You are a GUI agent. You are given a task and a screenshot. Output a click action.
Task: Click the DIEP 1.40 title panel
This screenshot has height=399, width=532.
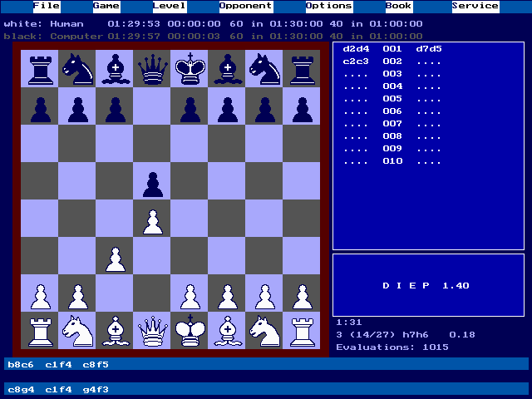[x=429, y=285]
